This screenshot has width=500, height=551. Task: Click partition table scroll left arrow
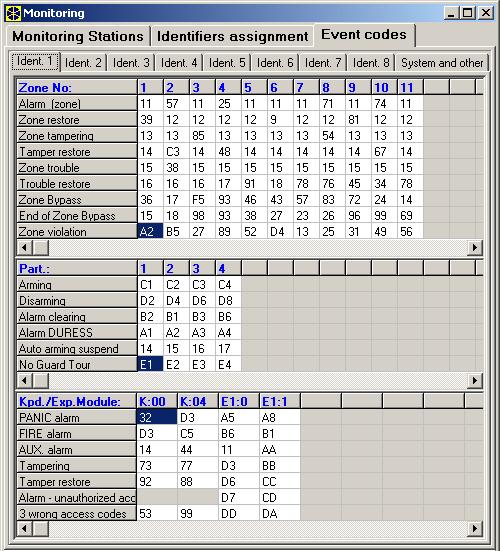(24, 380)
